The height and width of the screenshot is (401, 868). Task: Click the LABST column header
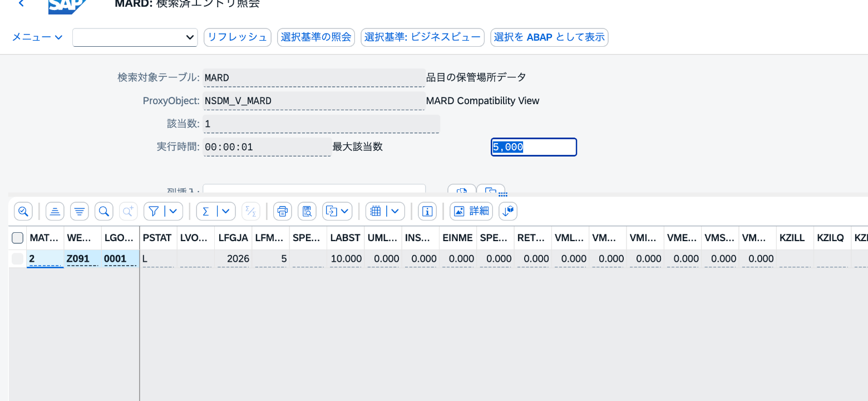pyautogui.click(x=346, y=238)
